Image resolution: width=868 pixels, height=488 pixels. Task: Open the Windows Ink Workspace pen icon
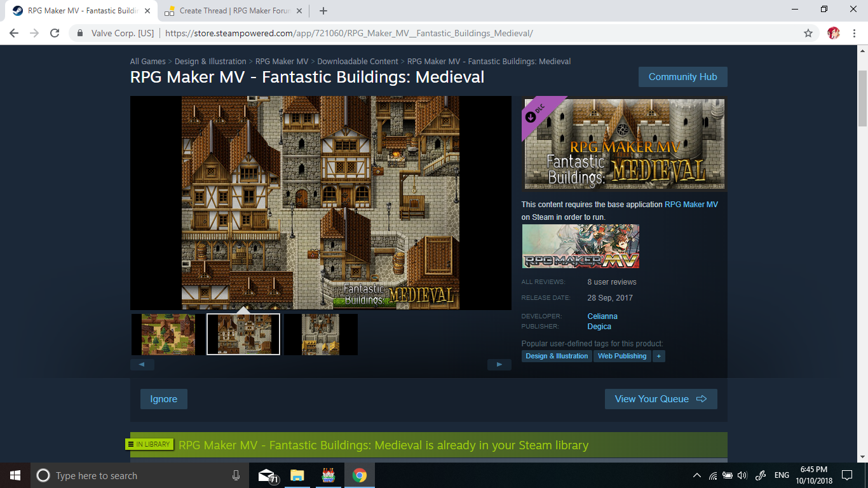[x=760, y=475]
